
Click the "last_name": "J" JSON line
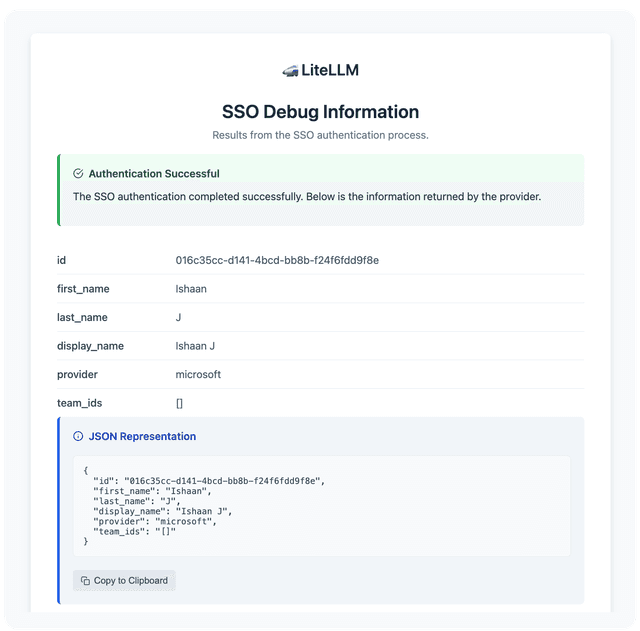point(137,501)
